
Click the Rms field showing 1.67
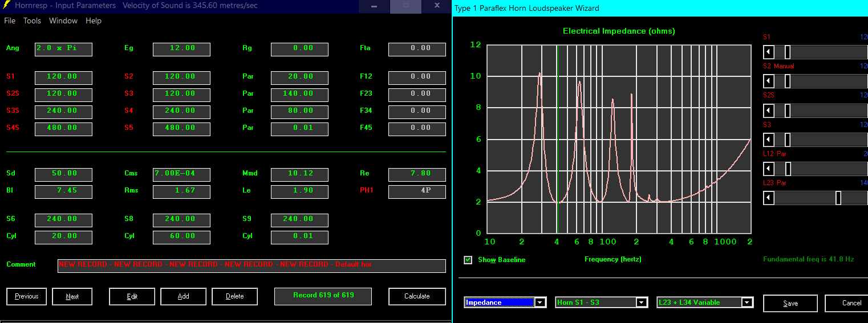[181, 191]
